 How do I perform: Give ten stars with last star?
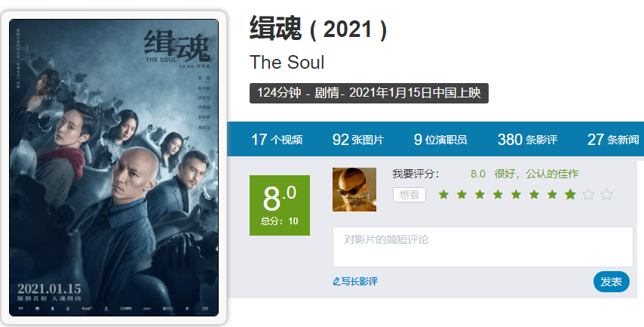606,194
